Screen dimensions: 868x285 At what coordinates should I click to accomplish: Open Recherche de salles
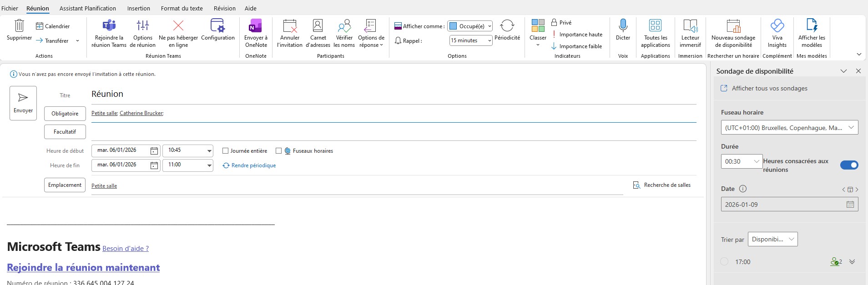click(x=662, y=185)
